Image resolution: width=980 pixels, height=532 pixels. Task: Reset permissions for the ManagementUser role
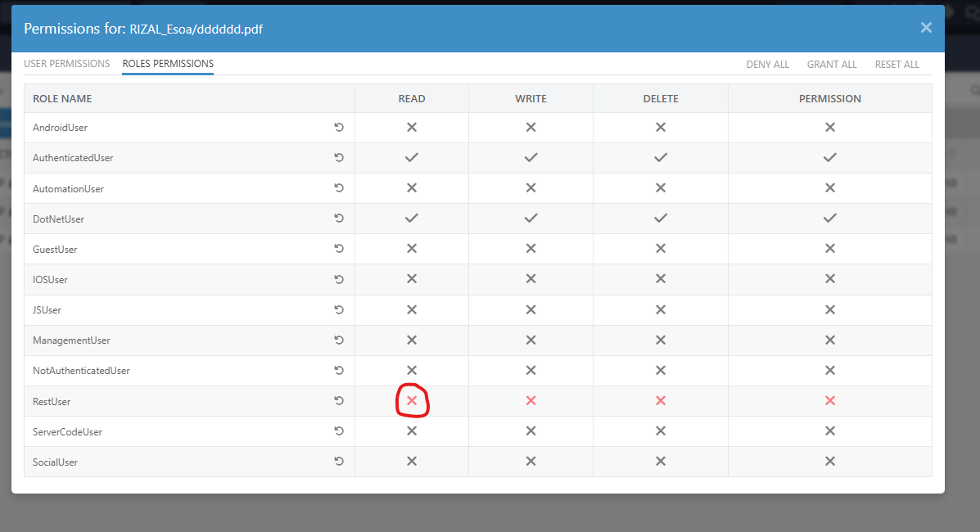[x=339, y=340]
